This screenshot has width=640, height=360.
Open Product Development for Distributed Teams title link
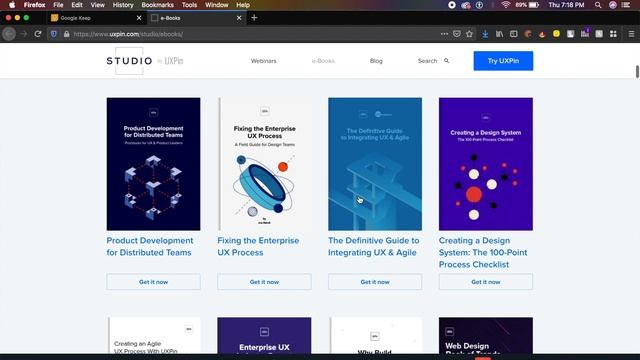click(x=150, y=247)
